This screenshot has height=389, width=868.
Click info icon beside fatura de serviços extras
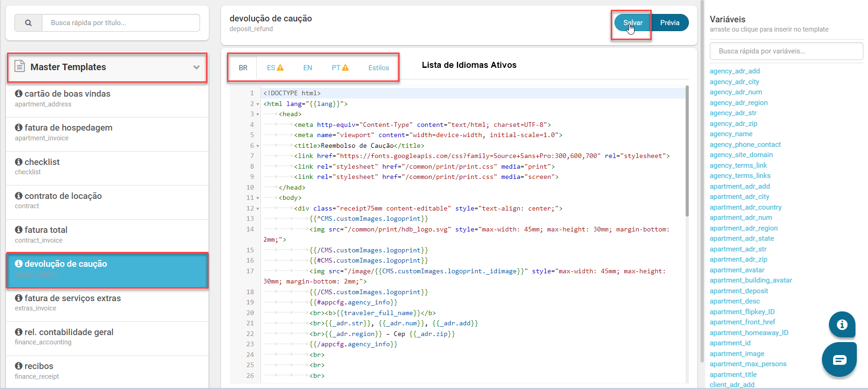click(19, 298)
